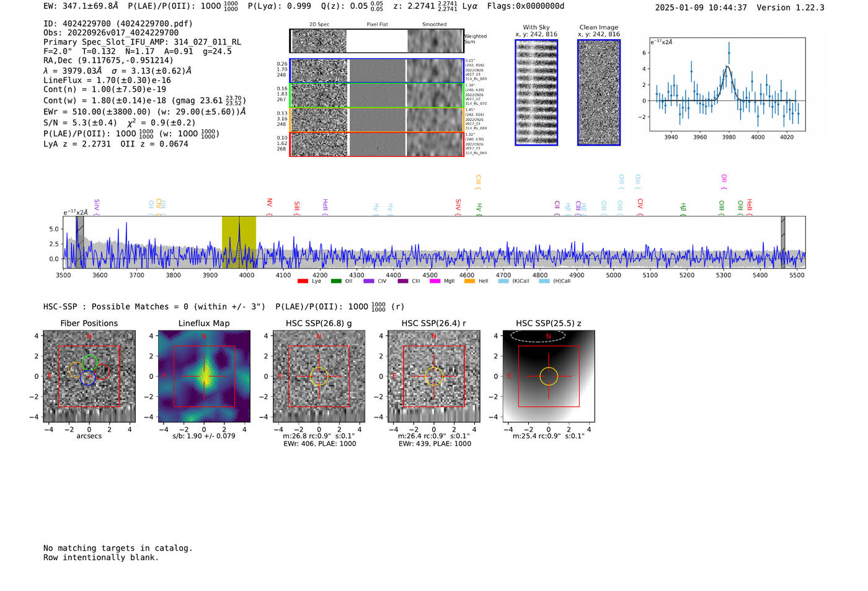Click the green OII legend swatch
The height and width of the screenshot is (591, 868).
point(336,281)
